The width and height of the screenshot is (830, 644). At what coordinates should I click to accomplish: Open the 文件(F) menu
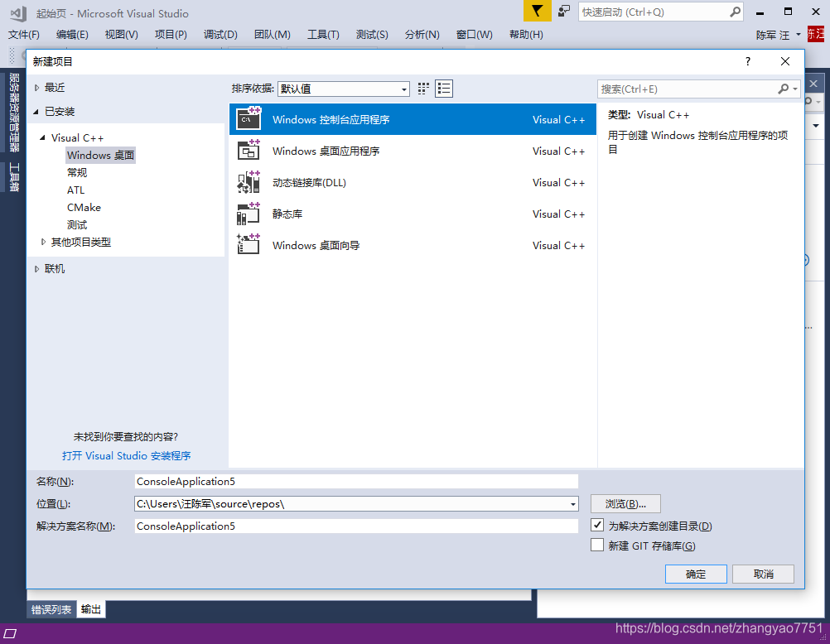click(24, 35)
